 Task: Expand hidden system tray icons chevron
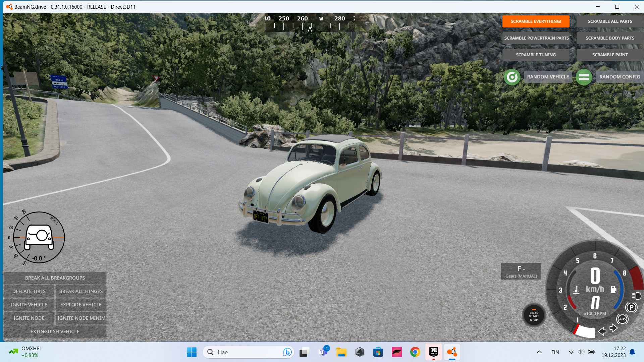[539, 352]
